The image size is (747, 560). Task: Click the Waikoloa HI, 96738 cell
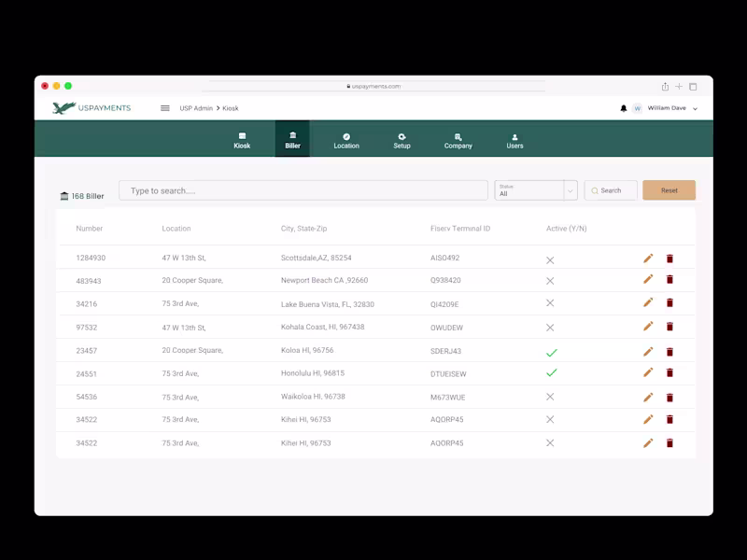point(313,396)
